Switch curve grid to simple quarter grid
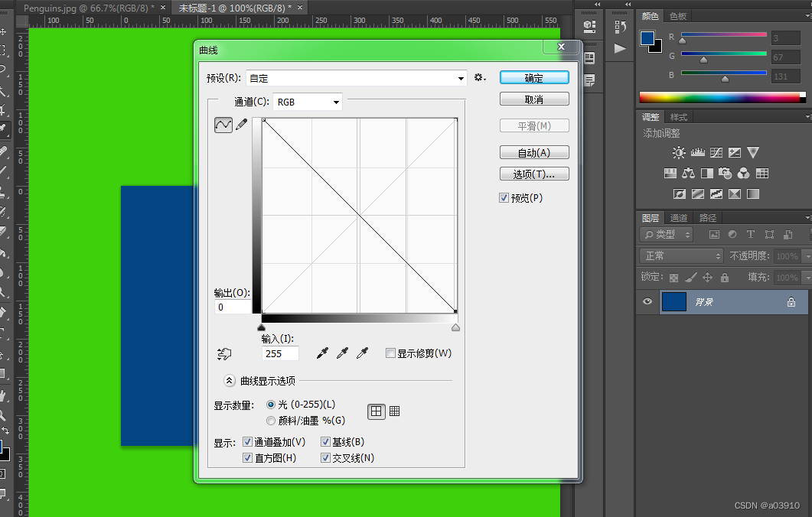812x517 pixels. click(377, 411)
